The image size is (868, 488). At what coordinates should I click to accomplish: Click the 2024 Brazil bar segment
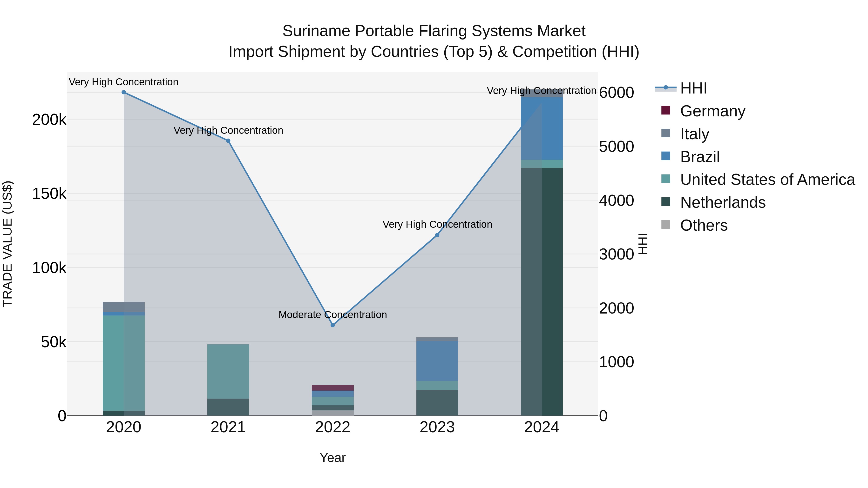(x=542, y=128)
